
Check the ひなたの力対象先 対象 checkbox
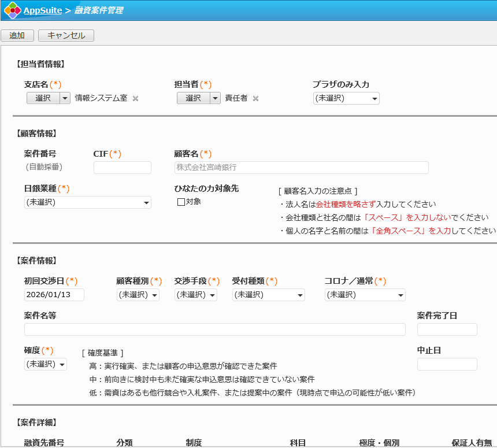[181, 202]
